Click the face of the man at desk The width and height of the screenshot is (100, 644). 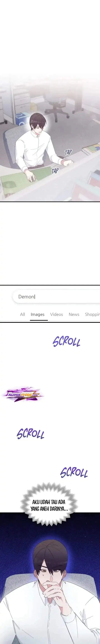[40, 128]
